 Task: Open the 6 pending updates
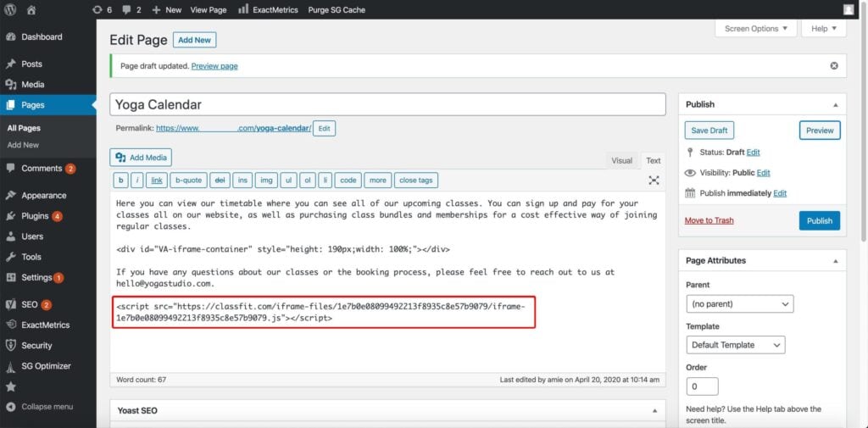point(103,9)
